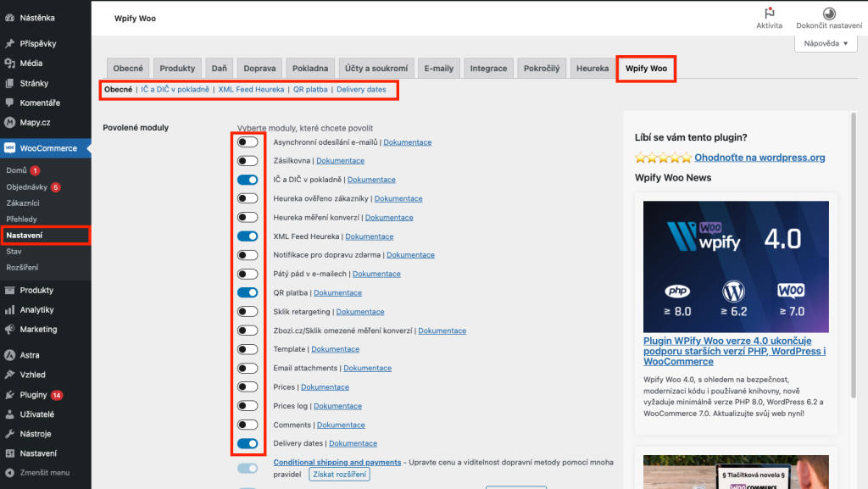Screen dimensions: 868x489
Task: Open Conditional shipping and payments link
Action: pyautogui.click(x=337, y=463)
